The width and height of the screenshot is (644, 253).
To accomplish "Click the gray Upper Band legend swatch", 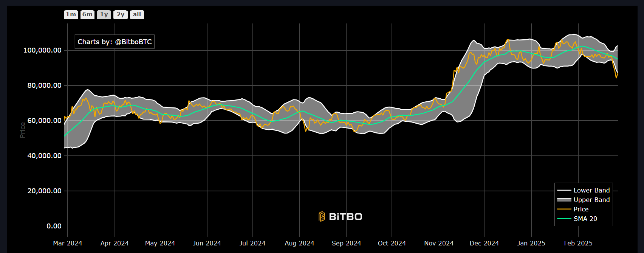I will coord(564,200).
